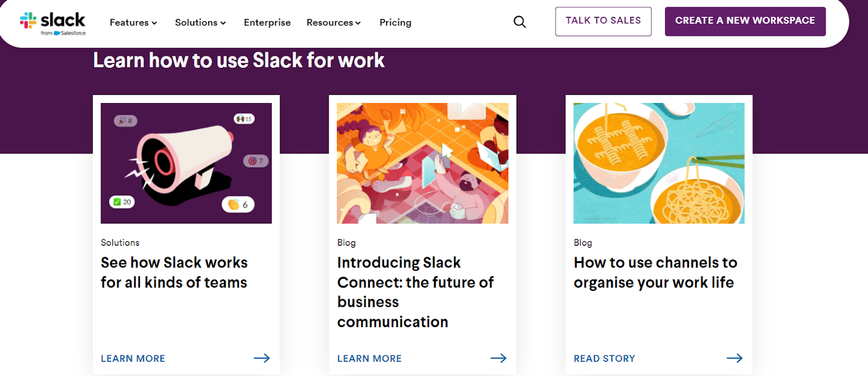Click the Talk to Sales button
The image size is (868, 376).
tap(603, 22)
